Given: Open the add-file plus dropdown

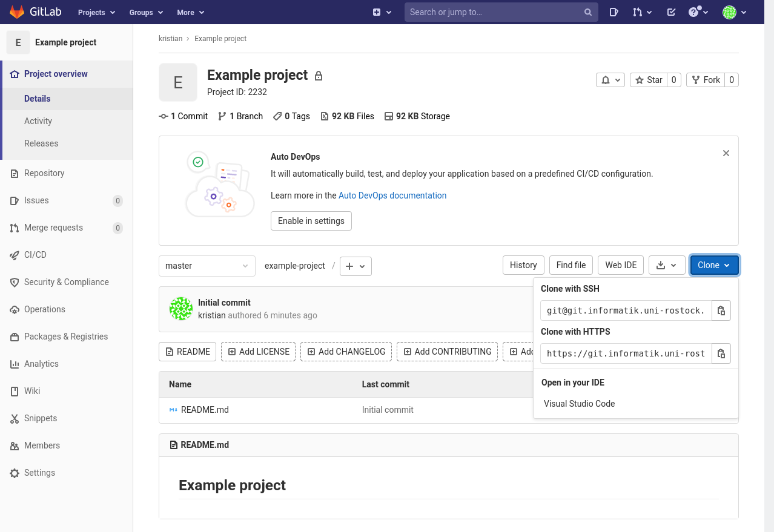Looking at the screenshot, I should (356, 266).
